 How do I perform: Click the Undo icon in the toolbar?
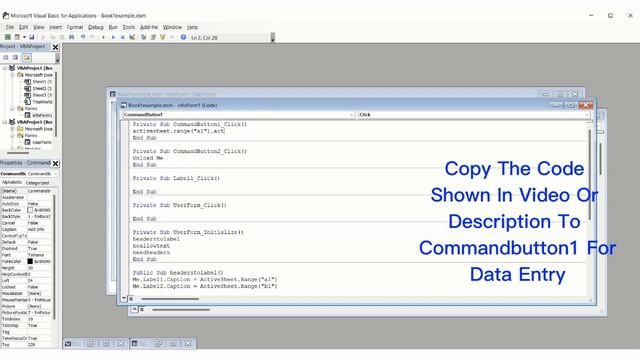pyautogui.click(x=83, y=37)
